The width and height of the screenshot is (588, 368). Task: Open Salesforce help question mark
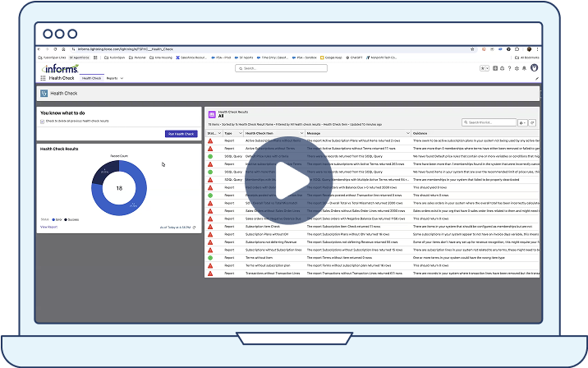(x=509, y=68)
